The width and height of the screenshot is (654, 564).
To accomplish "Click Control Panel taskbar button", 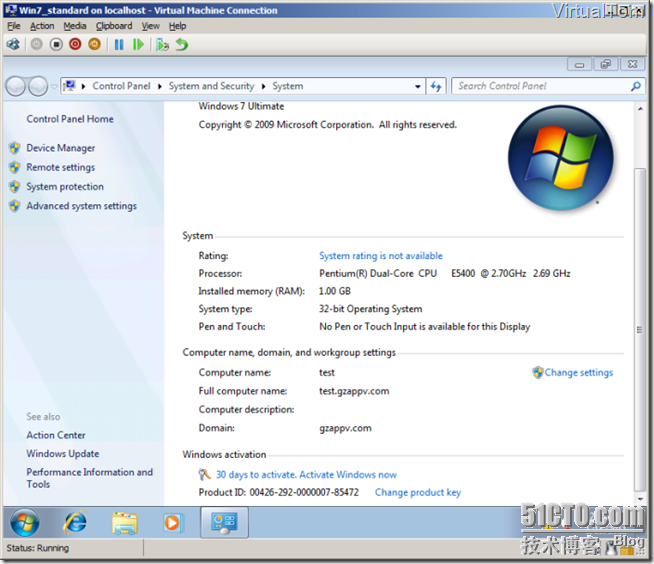I will 224,522.
